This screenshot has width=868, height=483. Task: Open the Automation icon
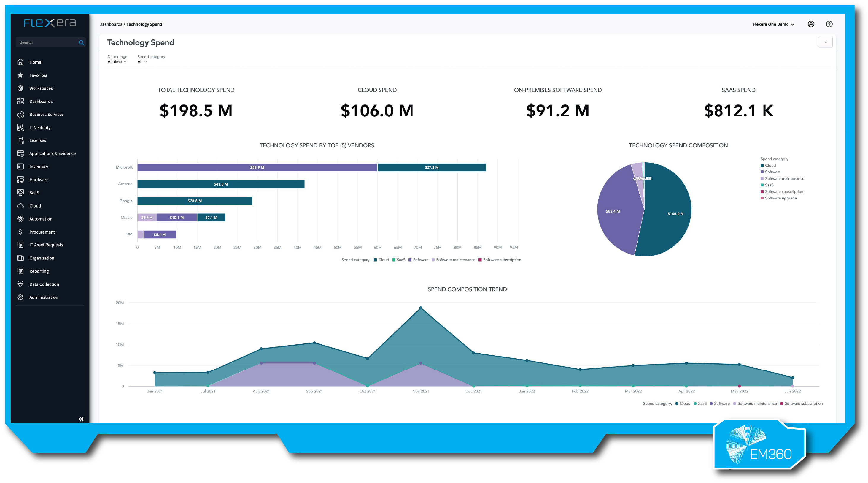click(20, 218)
